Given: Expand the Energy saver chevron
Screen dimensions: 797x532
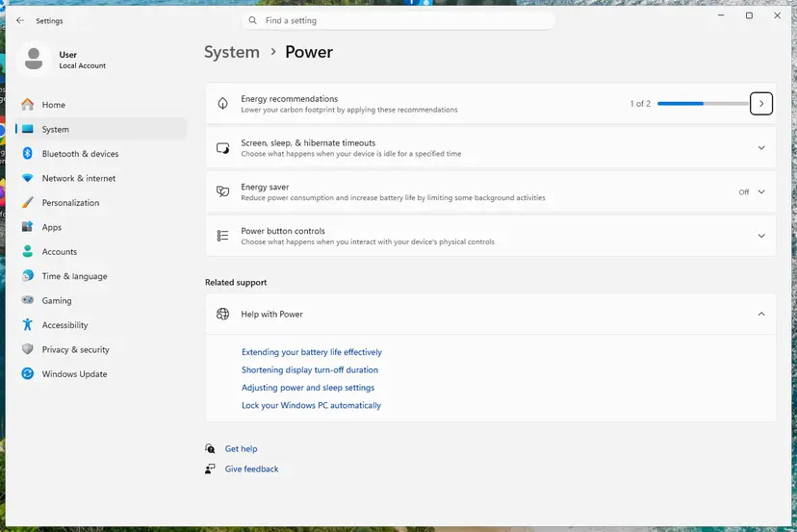Looking at the screenshot, I should pyautogui.click(x=761, y=192).
